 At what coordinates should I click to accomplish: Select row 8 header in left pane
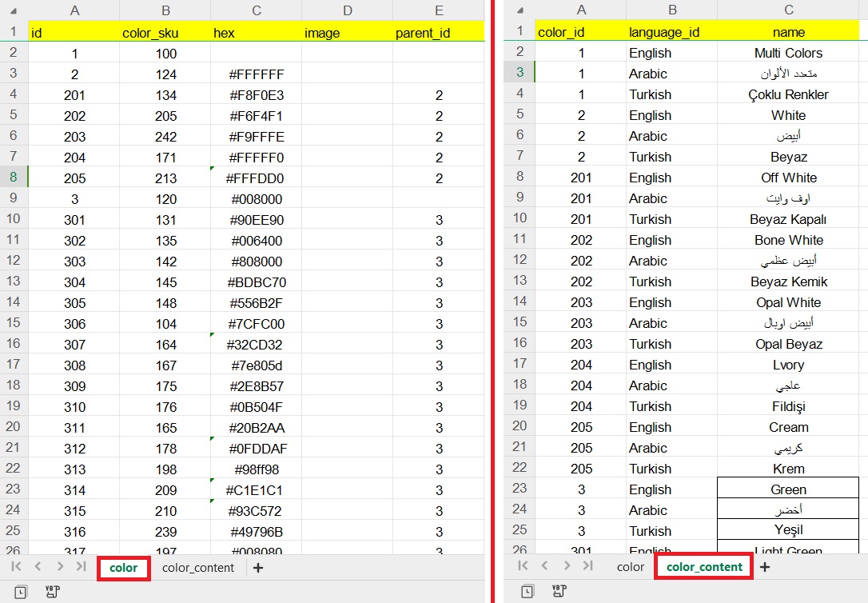(14, 178)
